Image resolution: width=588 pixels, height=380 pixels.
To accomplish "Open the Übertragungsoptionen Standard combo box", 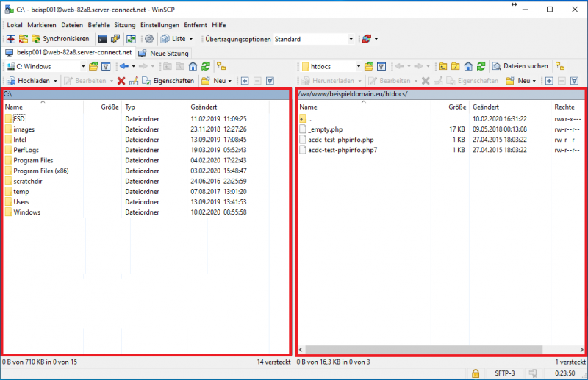I will point(314,39).
